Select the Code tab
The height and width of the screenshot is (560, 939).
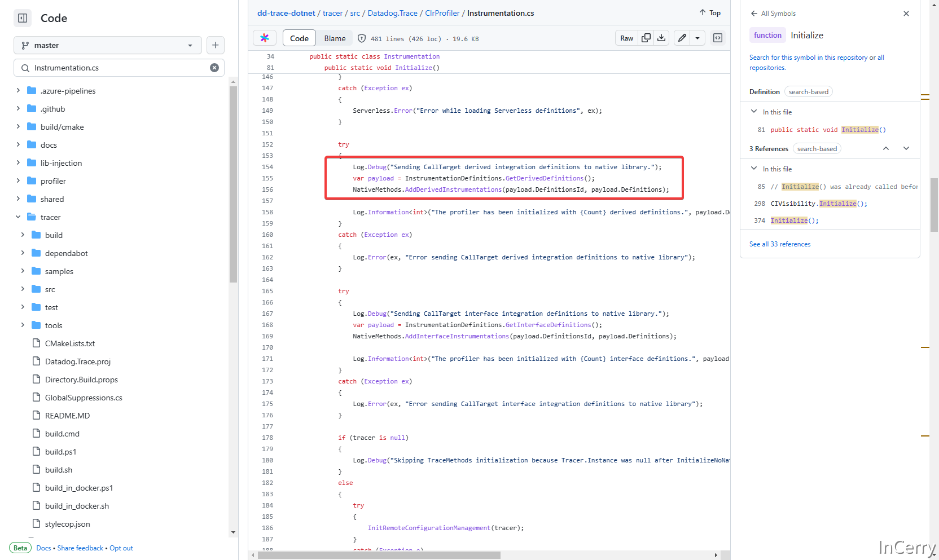[x=299, y=38]
